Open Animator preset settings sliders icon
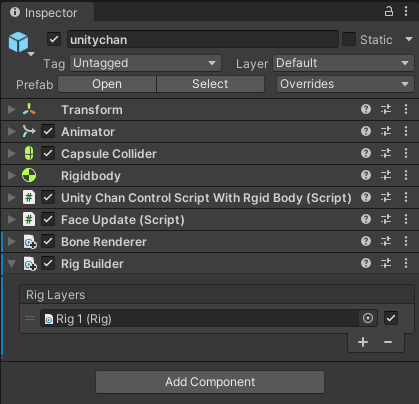This screenshot has height=404, width=419. (x=386, y=131)
